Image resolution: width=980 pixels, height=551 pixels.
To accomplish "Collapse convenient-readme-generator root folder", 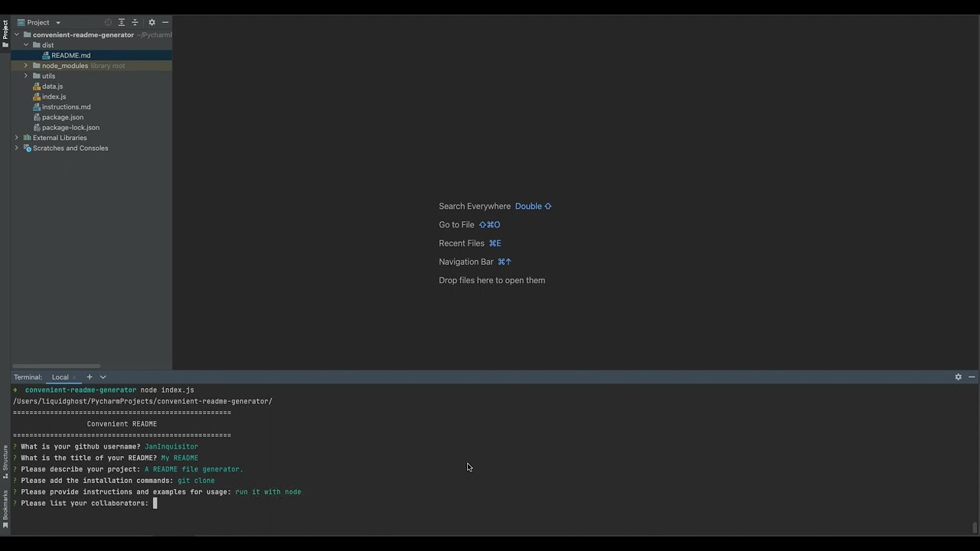I will click(x=17, y=34).
